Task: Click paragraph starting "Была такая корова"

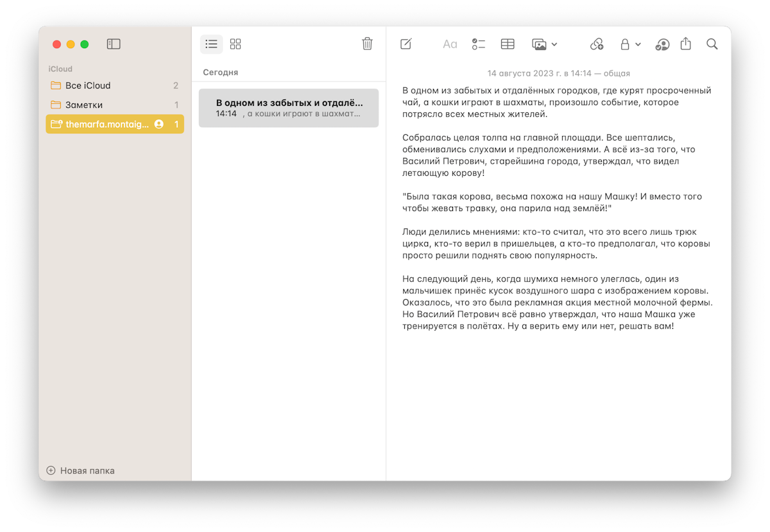Action: point(552,202)
